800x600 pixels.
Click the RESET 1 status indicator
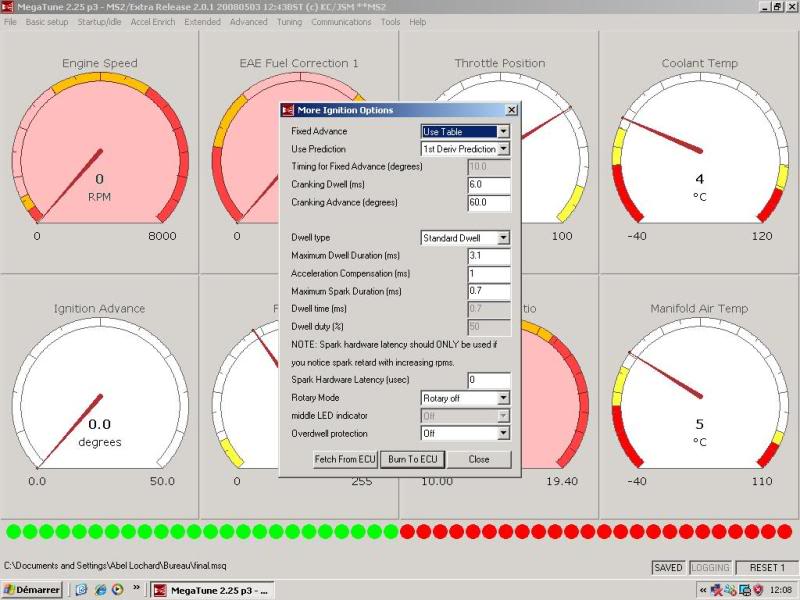tap(767, 567)
